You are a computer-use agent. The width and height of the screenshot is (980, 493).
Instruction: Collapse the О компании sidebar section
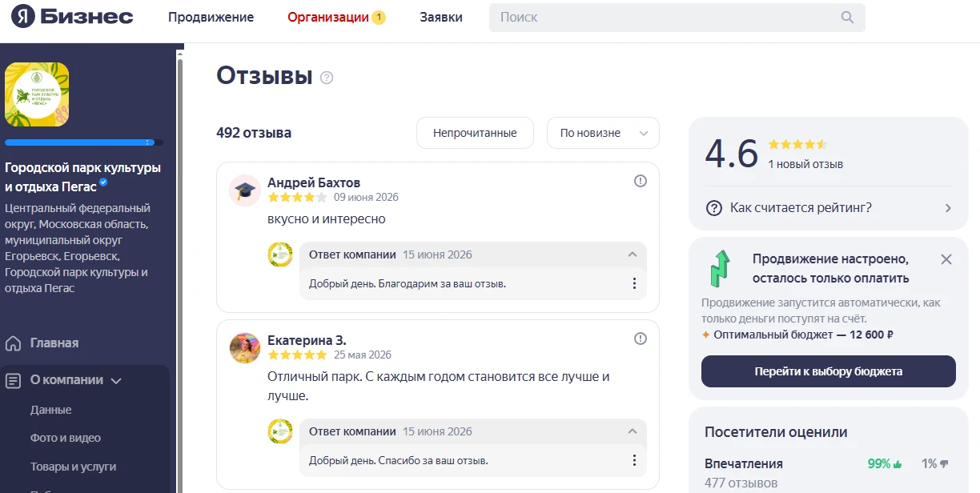(x=117, y=381)
